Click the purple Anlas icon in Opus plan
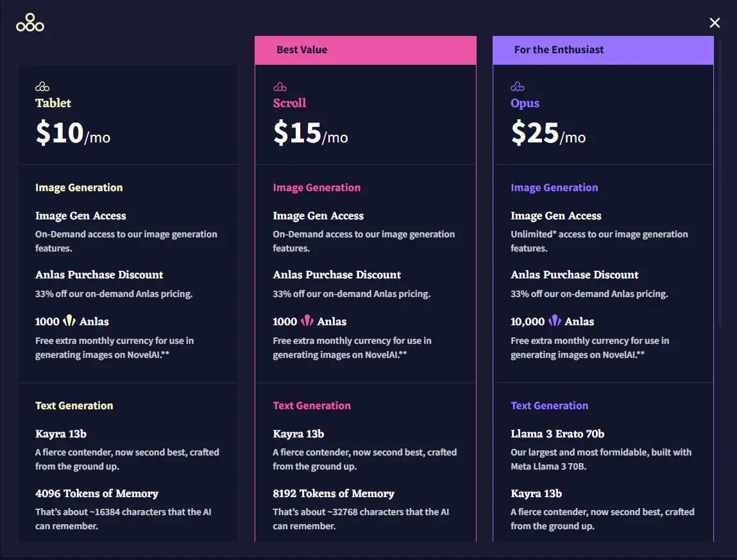Viewport: 737px width, 560px height. (x=555, y=321)
